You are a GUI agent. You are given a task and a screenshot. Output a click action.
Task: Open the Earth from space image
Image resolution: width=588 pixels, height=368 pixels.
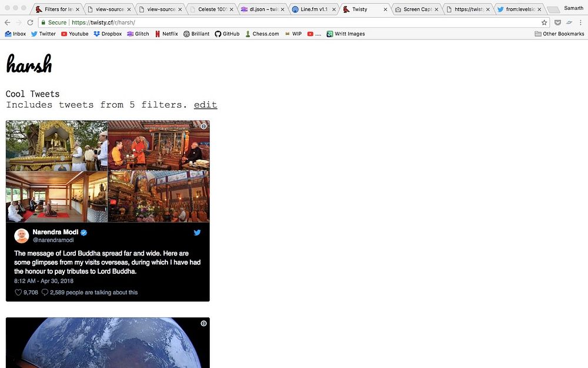coord(108,343)
